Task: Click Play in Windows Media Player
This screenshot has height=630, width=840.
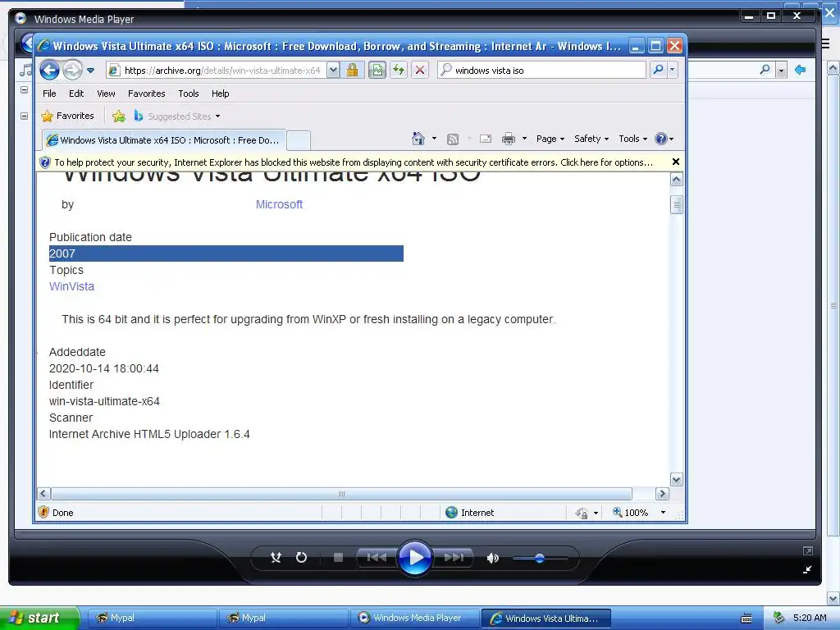Action: tap(415, 558)
